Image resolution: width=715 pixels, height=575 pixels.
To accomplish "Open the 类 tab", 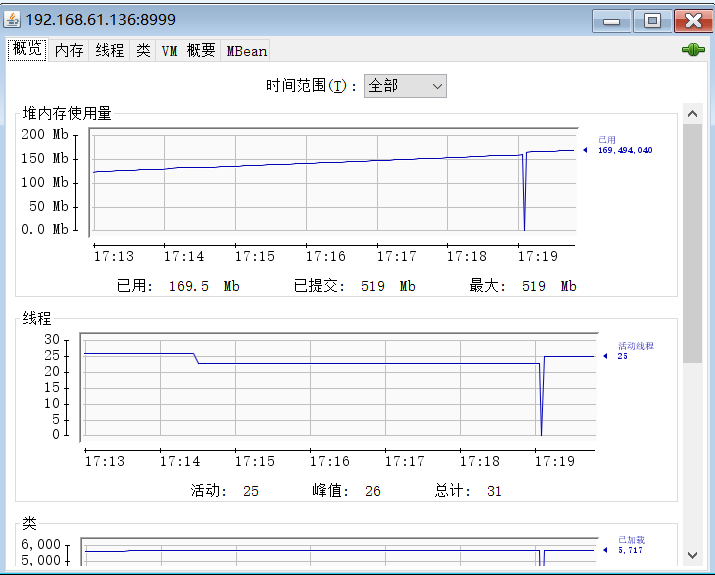I will pyautogui.click(x=143, y=50).
